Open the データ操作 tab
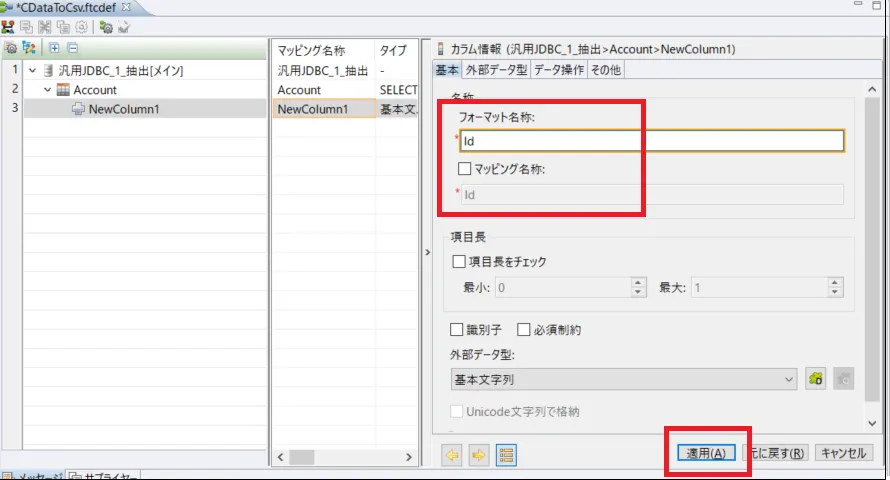The height and width of the screenshot is (480, 890). [x=558, y=70]
